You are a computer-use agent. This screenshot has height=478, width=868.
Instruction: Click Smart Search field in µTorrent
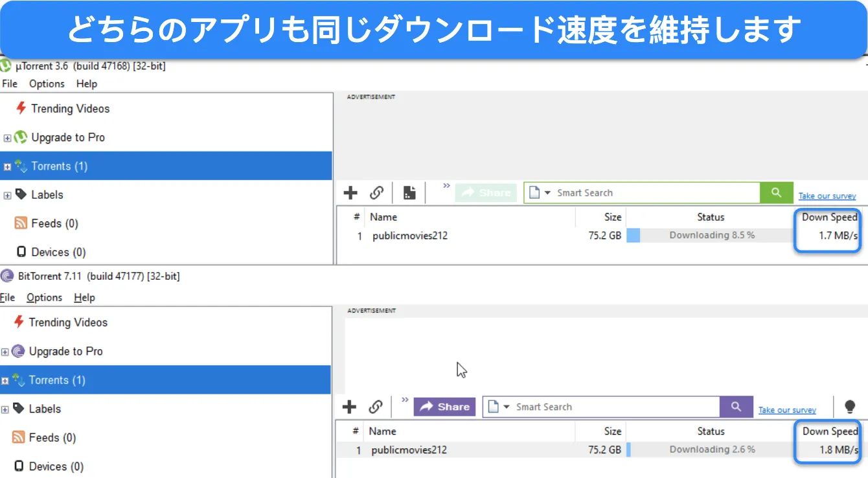click(656, 192)
